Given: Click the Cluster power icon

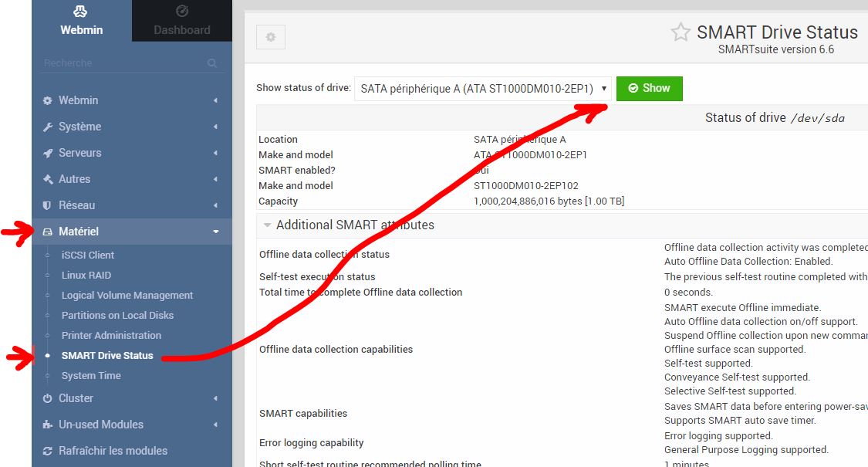Looking at the screenshot, I should click(48, 398).
